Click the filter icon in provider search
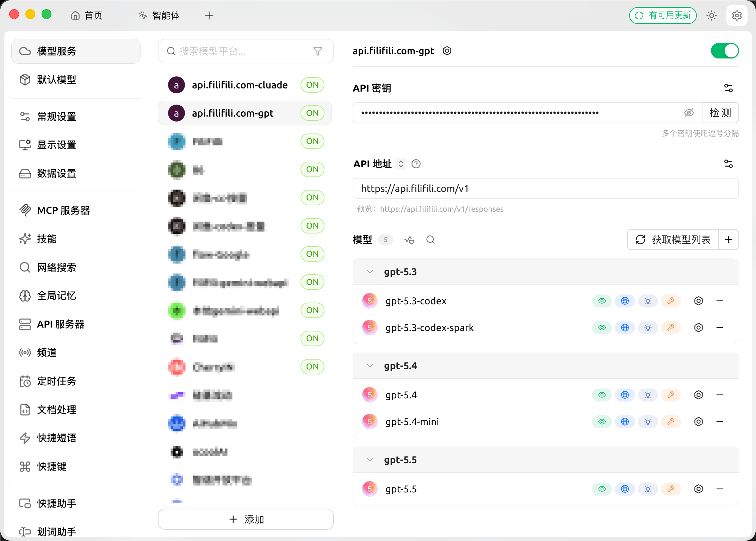Screen dimensions: 756x541 click(317, 51)
